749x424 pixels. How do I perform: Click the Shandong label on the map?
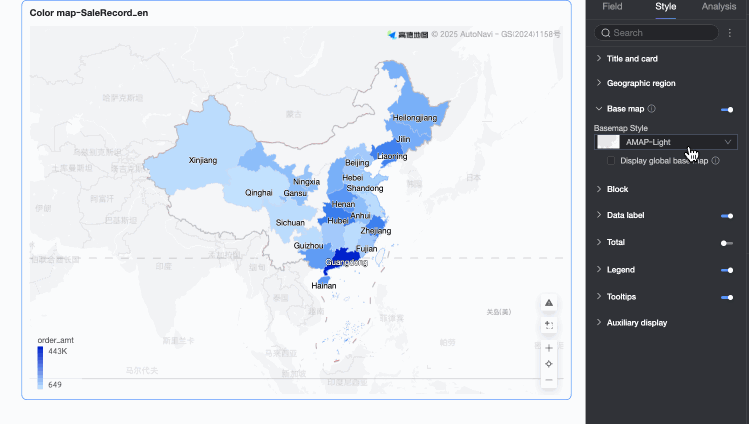tap(365, 188)
